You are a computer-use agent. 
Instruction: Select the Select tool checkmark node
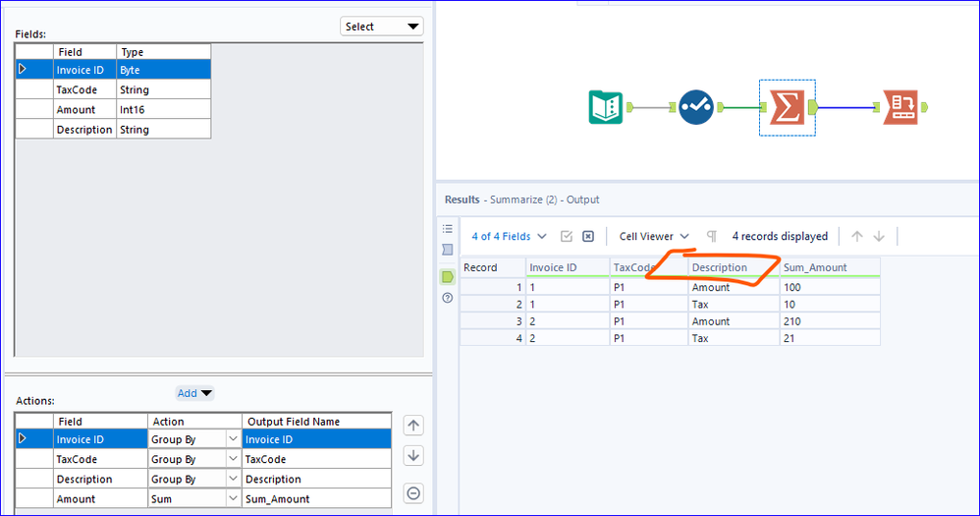[695, 107]
